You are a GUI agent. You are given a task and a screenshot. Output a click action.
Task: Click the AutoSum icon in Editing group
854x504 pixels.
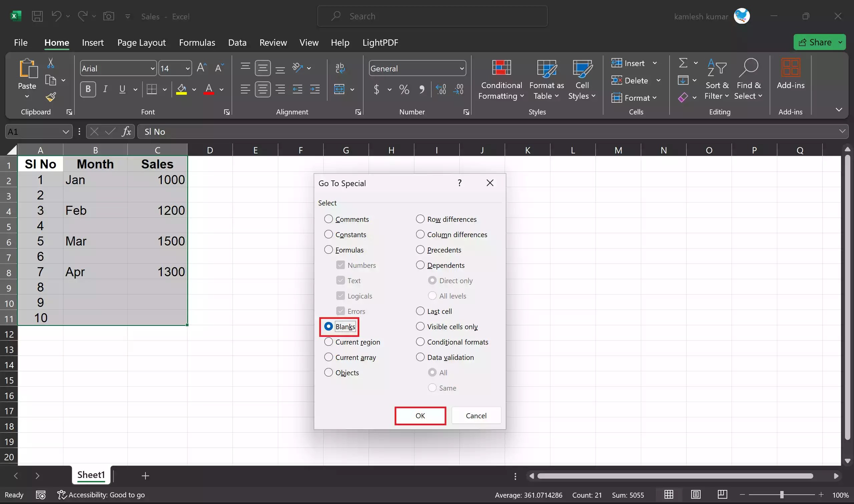pyautogui.click(x=683, y=62)
